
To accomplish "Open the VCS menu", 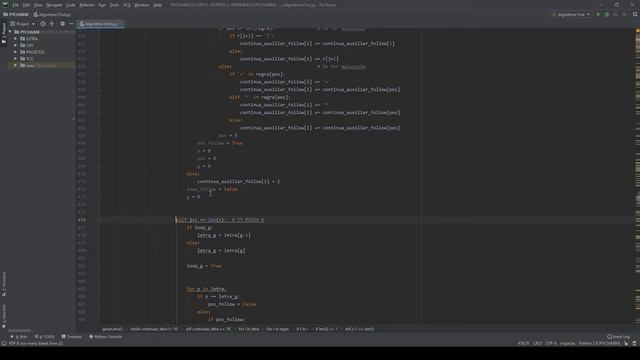I will (127, 5).
